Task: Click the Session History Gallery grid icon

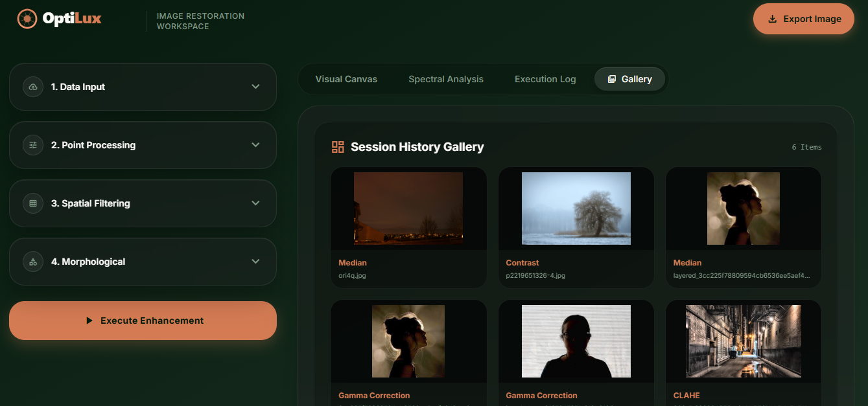Action: [x=338, y=147]
